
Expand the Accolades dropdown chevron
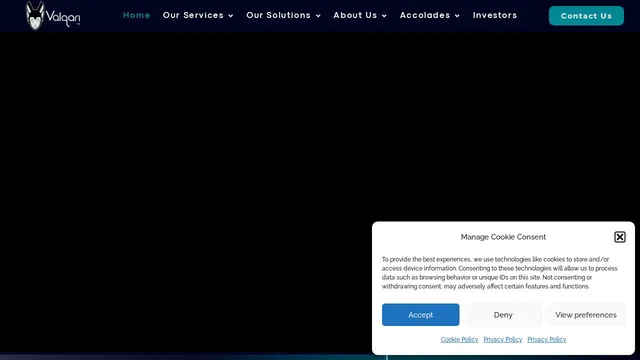457,16
